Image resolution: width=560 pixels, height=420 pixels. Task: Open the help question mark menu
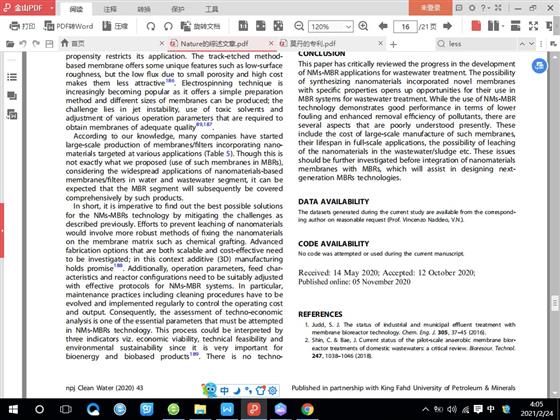coord(485,8)
